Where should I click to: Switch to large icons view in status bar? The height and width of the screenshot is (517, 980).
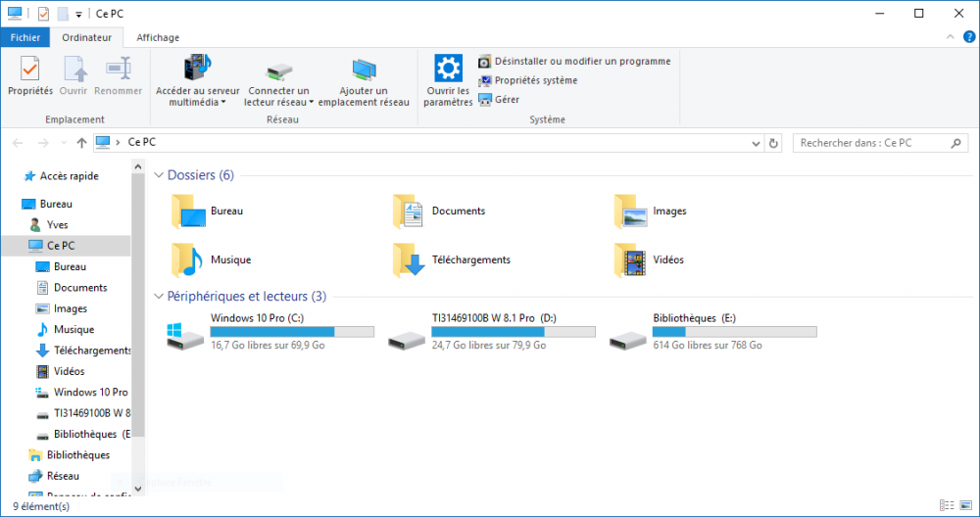[966, 506]
